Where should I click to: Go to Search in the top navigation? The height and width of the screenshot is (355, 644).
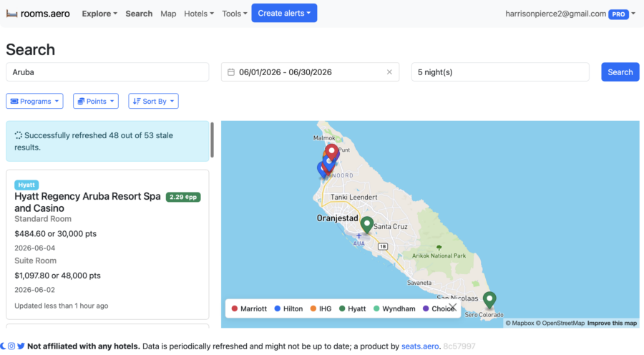[139, 14]
